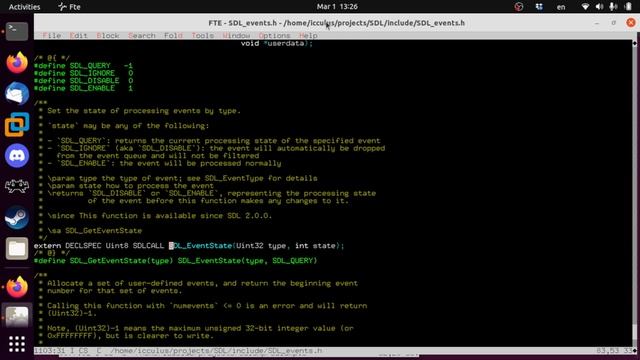Click the 'SDL_EventState(Uint32 type' declaration
The height and width of the screenshot is (360, 640).
257,246
